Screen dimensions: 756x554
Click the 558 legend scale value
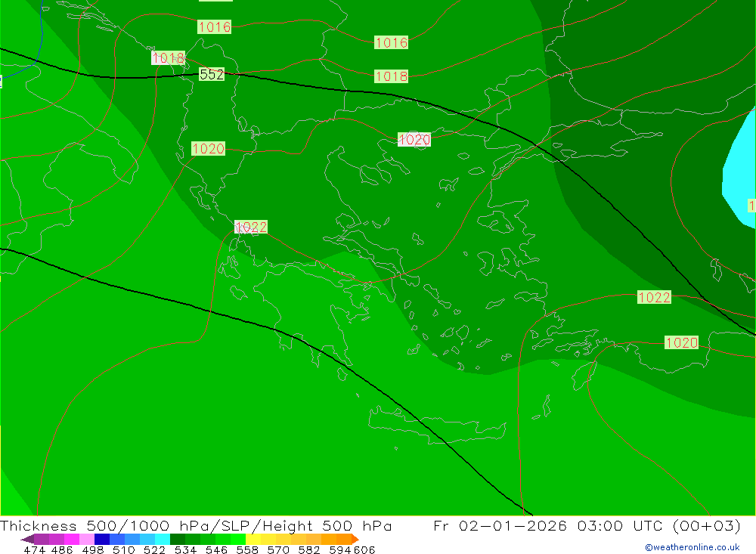pos(247,550)
